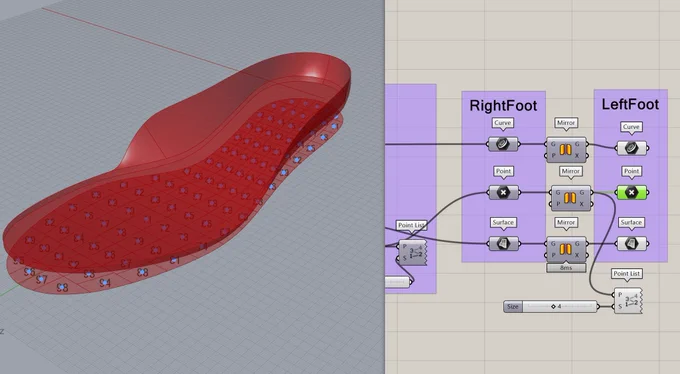Click the S input of the left Point List

click(404, 258)
